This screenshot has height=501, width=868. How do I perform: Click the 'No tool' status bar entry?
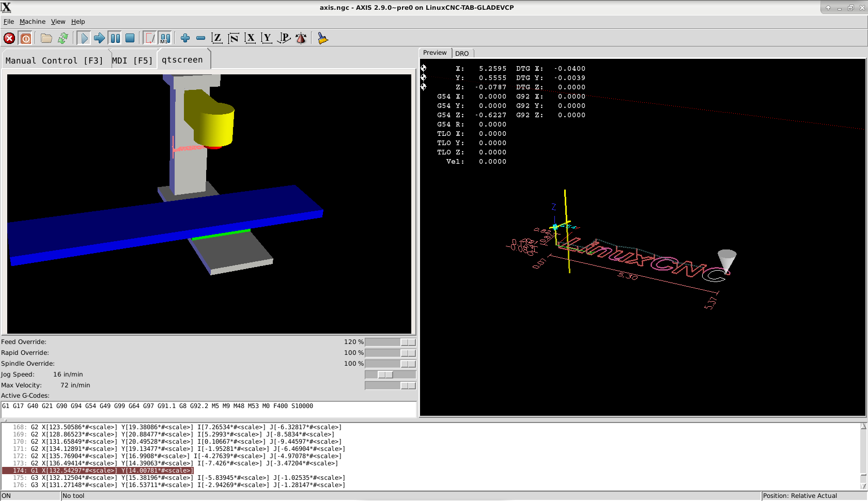coord(73,496)
